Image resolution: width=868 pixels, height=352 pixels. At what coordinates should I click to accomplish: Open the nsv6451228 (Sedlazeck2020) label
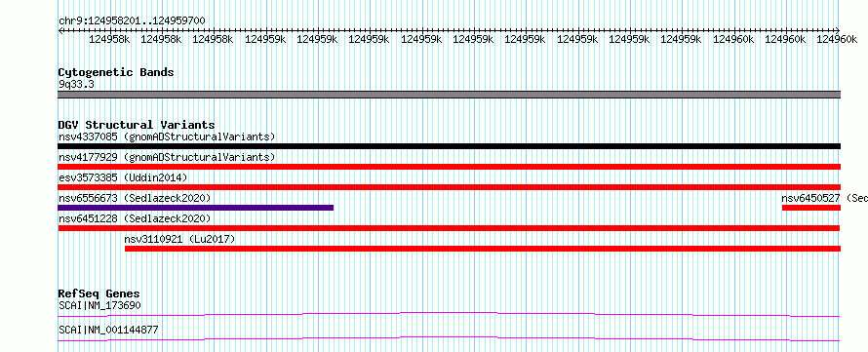(135, 218)
